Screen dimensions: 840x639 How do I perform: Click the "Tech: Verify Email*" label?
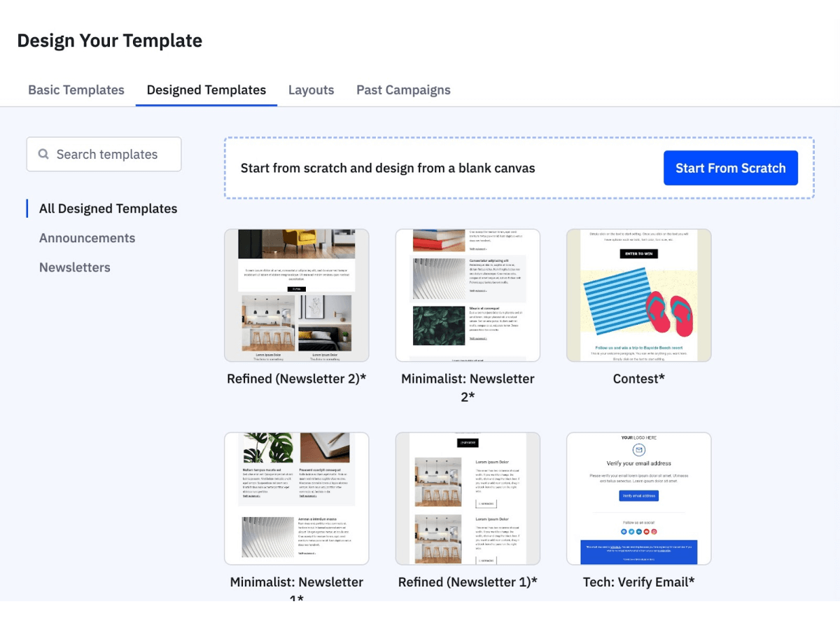(x=639, y=582)
